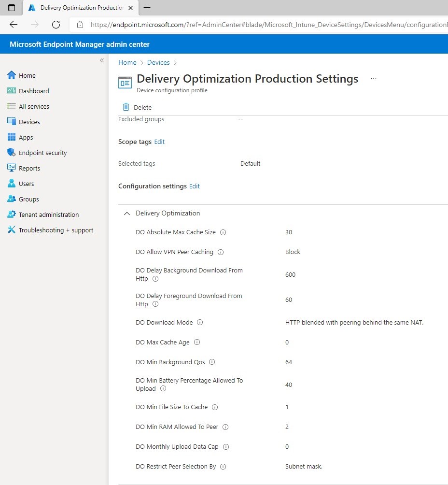Open Endpoint security in the sidebar
The height and width of the screenshot is (485, 448).
[42, 153]
